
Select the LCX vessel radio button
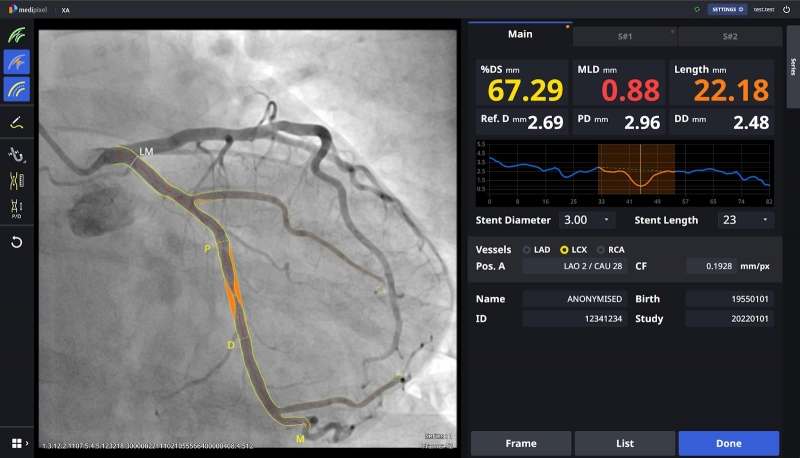point(564,249)
